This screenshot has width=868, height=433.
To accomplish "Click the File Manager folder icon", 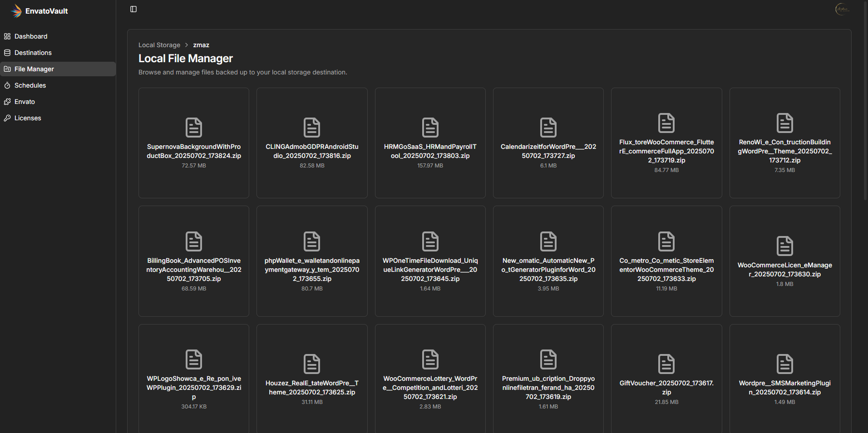I will tap(7, 69).
